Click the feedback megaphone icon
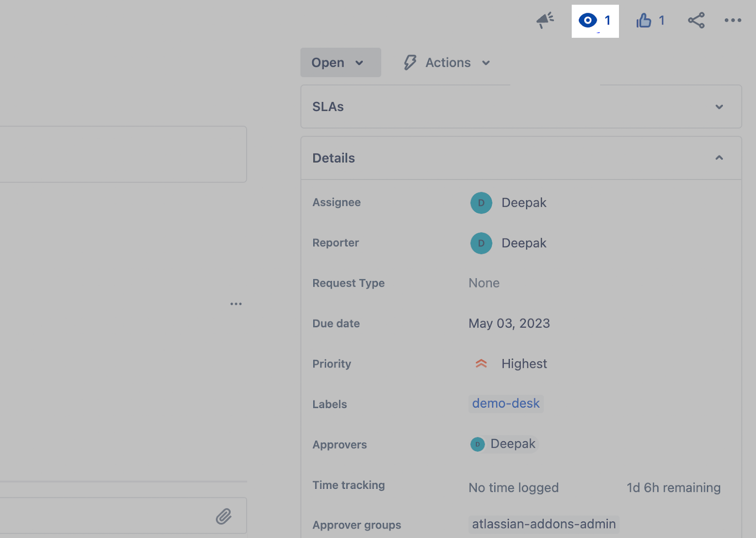 click(x=545, y=20)
